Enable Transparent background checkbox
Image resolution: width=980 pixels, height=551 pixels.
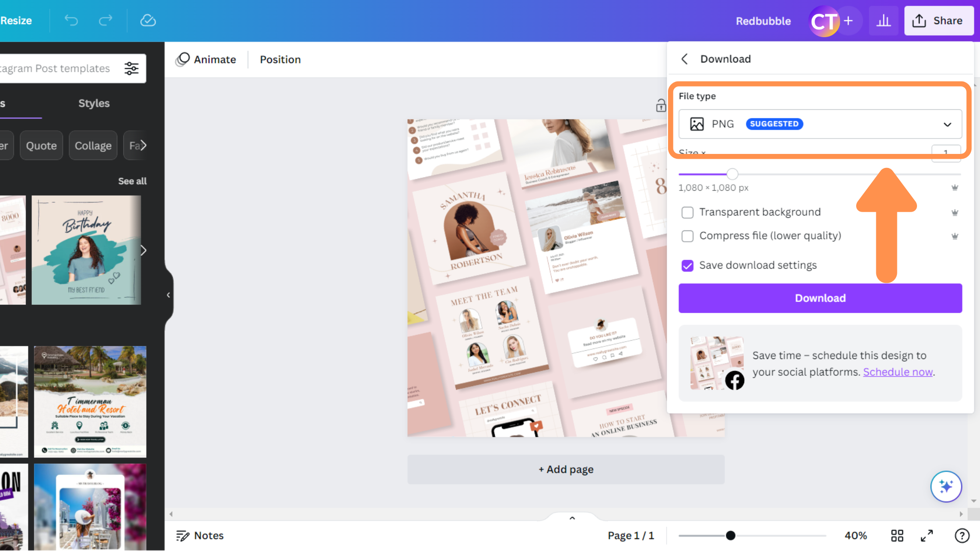click(687, 213)
